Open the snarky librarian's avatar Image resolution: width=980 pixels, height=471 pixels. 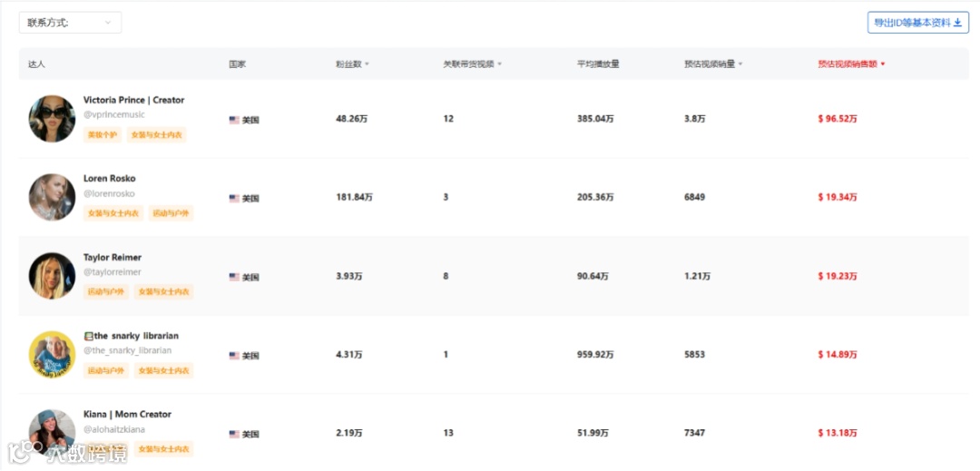tap(52, 354)
